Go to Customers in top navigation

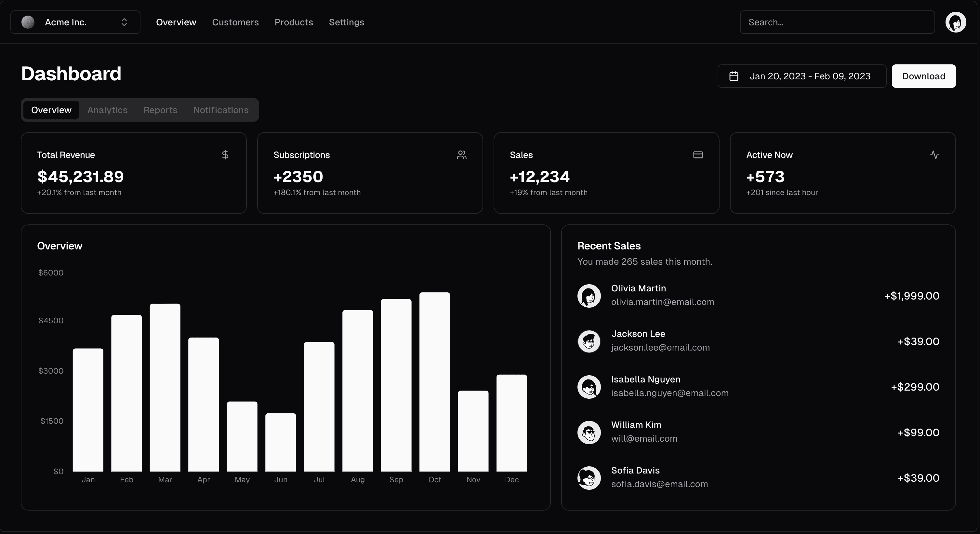(235, 22)
